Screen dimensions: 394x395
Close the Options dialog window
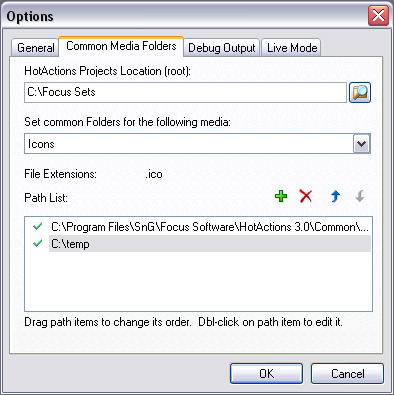378,15
